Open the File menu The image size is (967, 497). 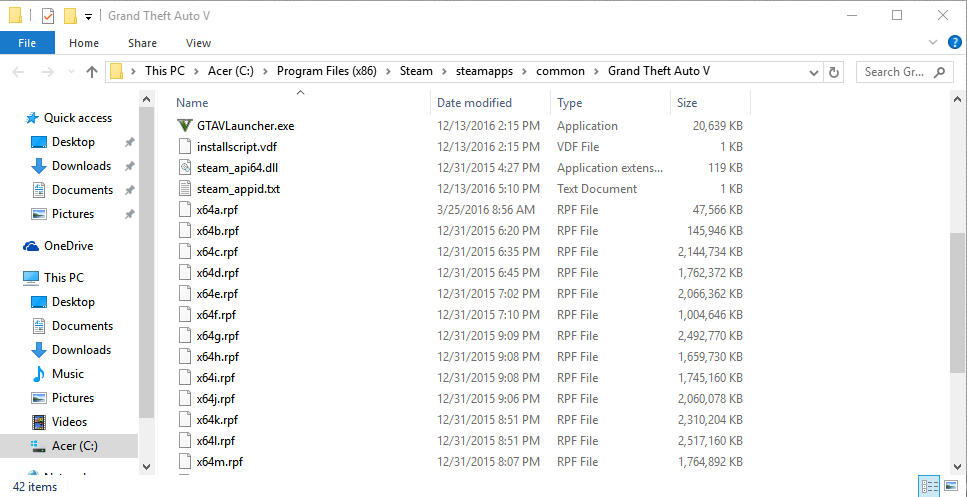point(27,43)
